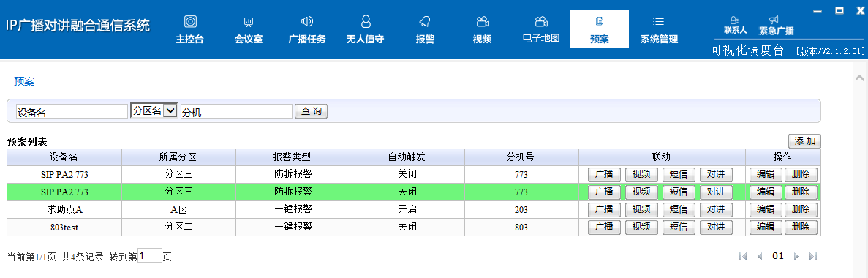Screen dimensions: 868x278
Task: Edit the 803test plan entry
Action: pos(766,227)
